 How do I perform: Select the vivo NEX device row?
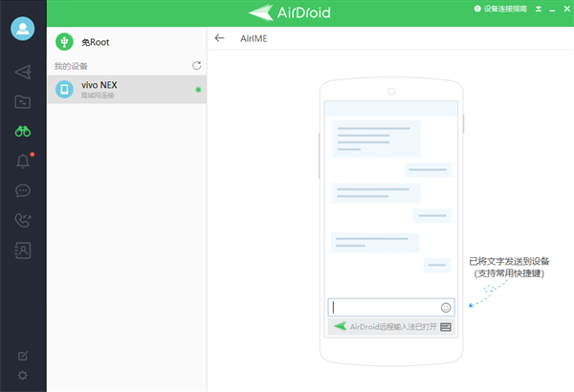click(x=127, y=89)
